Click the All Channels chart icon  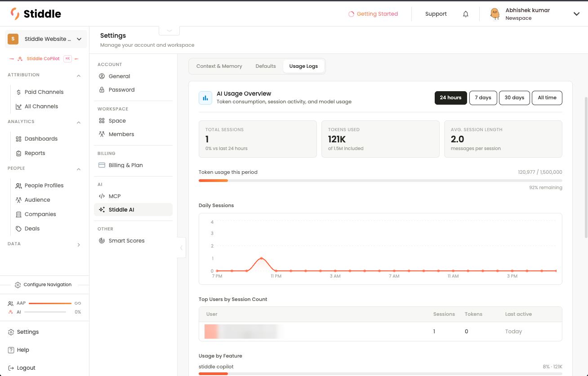coord(18,106)
